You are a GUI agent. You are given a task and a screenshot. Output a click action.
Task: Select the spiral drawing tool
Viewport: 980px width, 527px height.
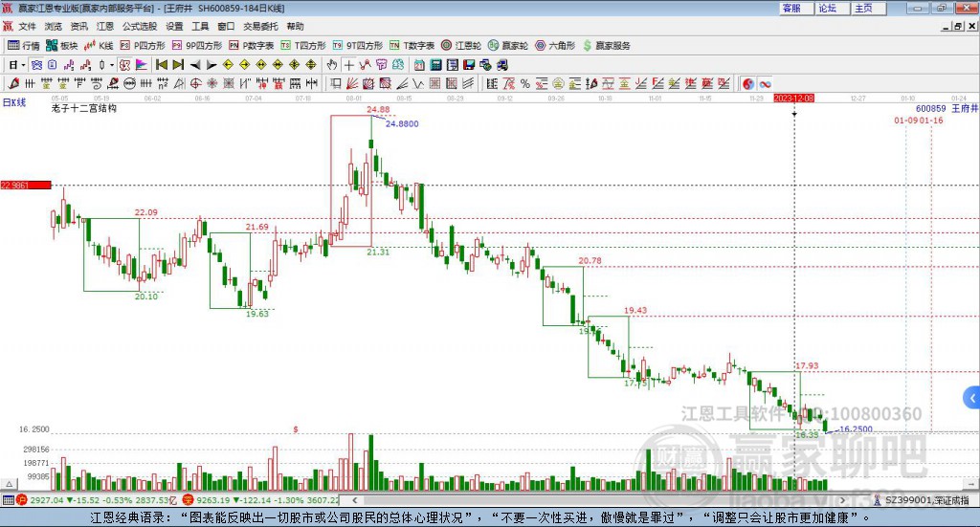pos(97,83)
